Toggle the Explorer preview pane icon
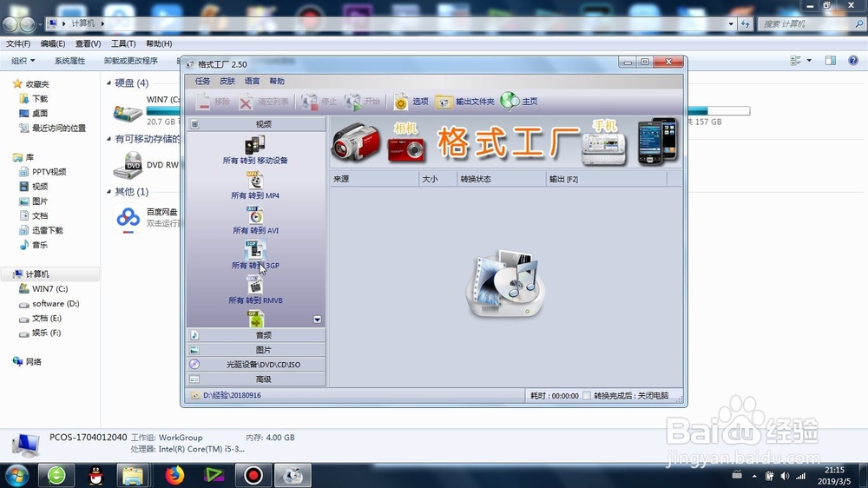 coord(831,61)
